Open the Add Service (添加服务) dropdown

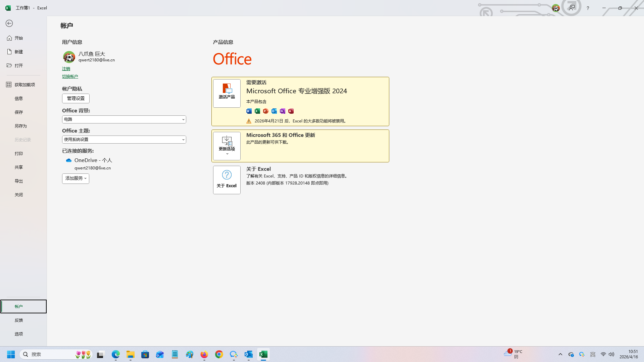pyautogui.click(x=76, y=178)
